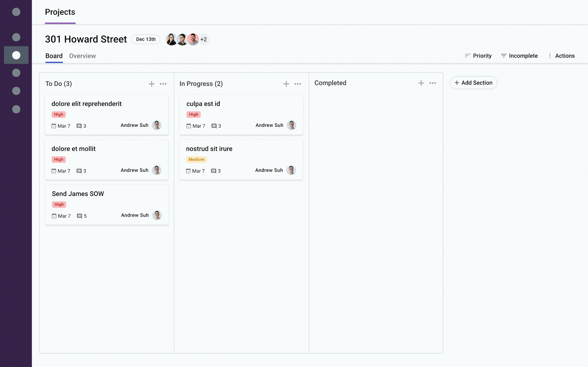Image resolution: width=588 pixels, height=367 pixels.
Task: Click Mar 7 date on dolore et mollit
Action: pos(64,171)
